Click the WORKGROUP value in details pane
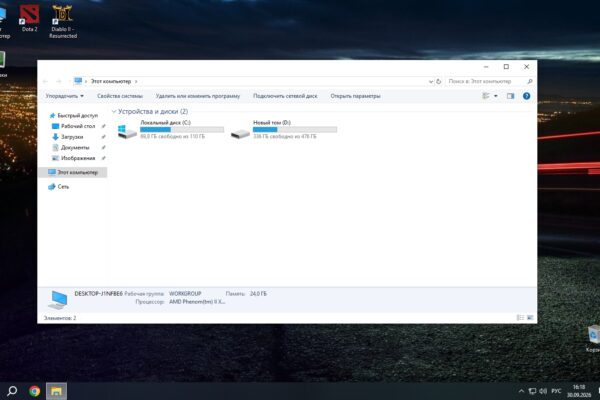 [185, 294]
